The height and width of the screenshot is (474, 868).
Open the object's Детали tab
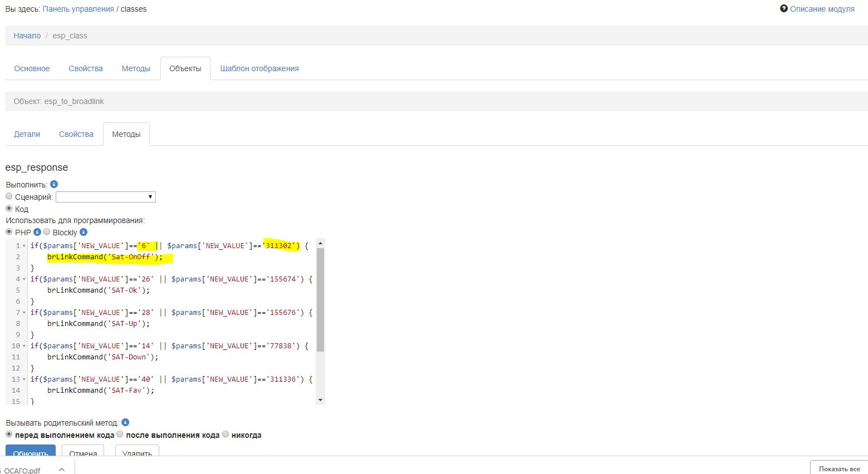coord(27,134)
